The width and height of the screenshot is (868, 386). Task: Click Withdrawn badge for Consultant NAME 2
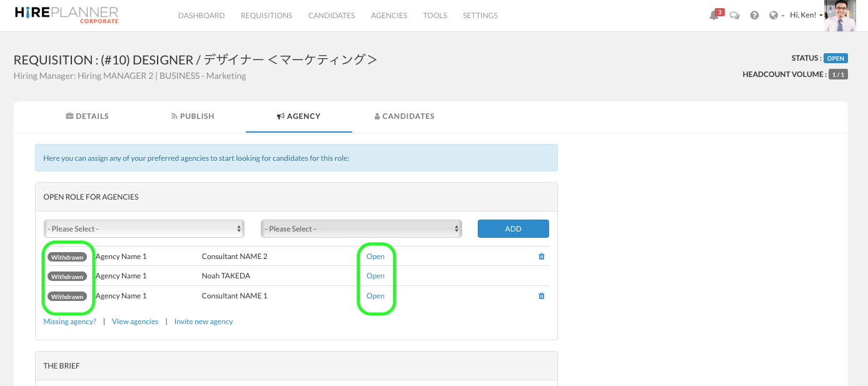coord(67,257)
